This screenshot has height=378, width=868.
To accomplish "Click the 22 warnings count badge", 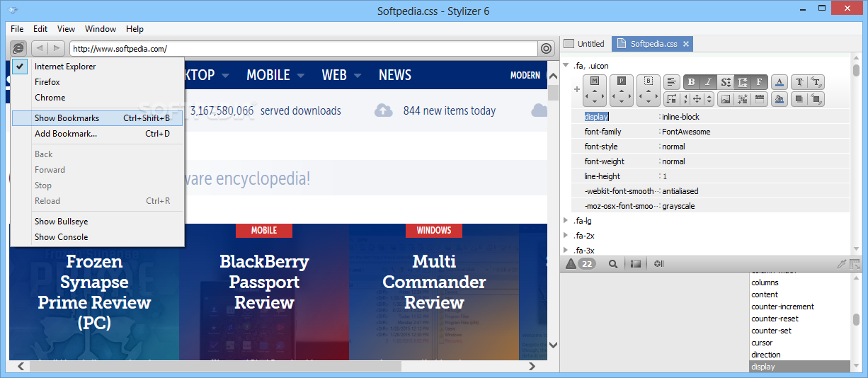I will click(x=587, y=264).
